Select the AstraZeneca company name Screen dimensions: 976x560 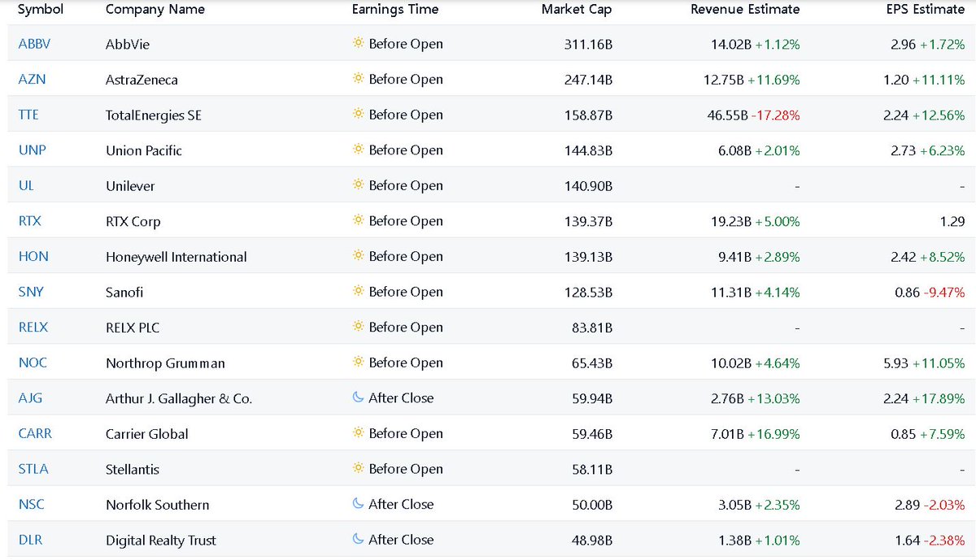tap(142, 80)
